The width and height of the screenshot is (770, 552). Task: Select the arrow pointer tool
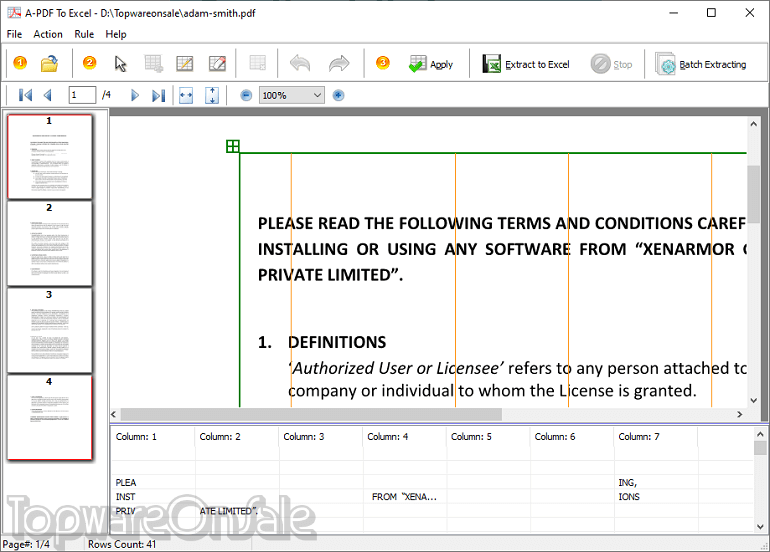(120, 64)
